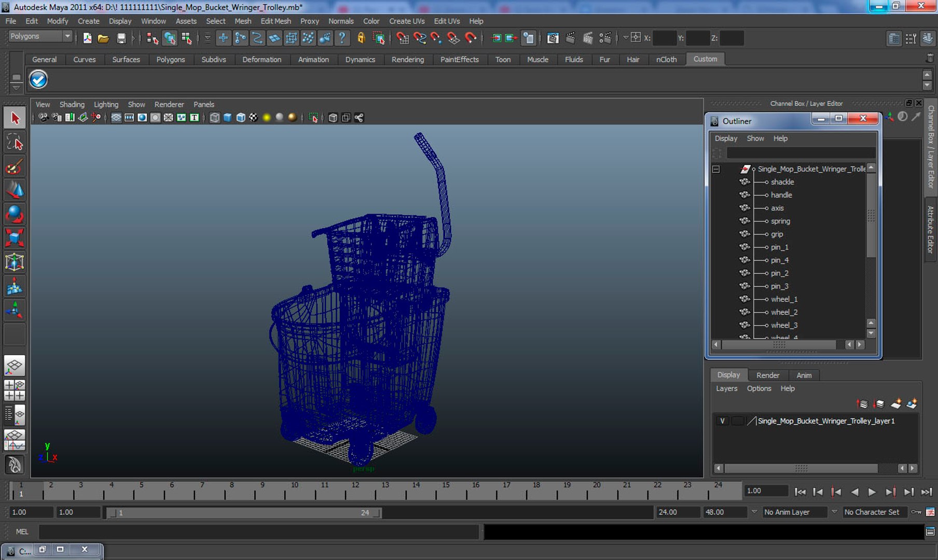Image resolution: width=938 pixels, height=560 pixels.
Task: Click the current frame field
Action: coord(766,491)
